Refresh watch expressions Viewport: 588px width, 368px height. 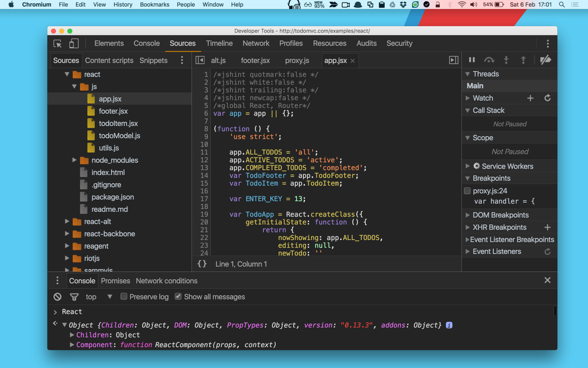coord(547,98)
